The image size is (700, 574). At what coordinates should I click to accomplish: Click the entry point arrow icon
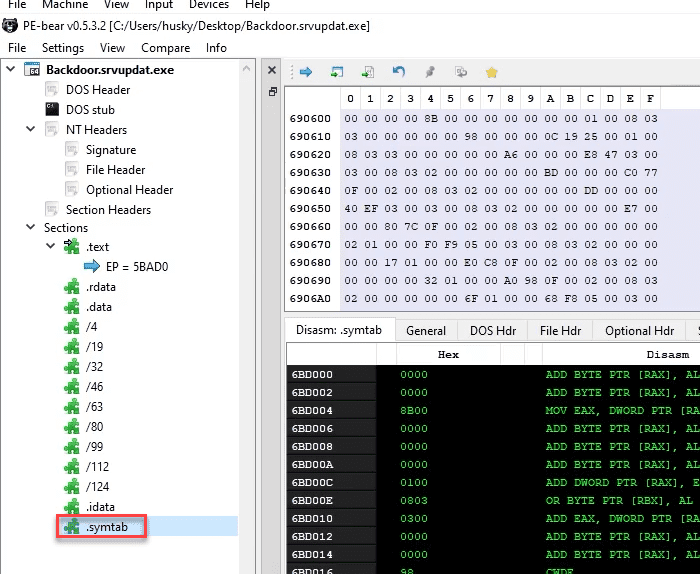pos(92,266)
